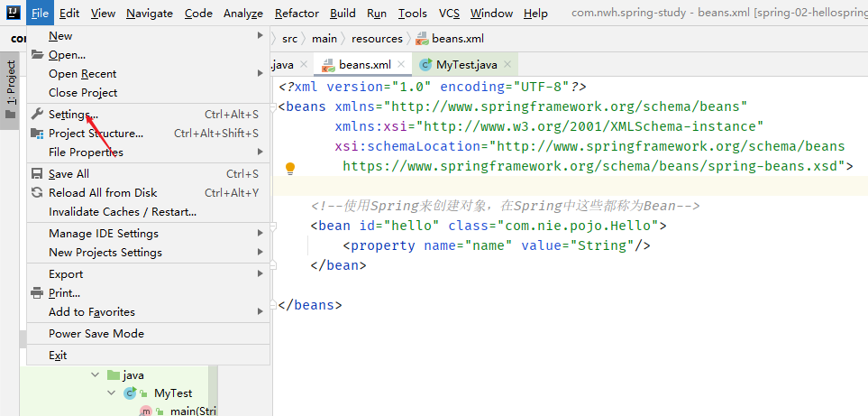
Task: Click the MyTest.java tab class icon
Action: (425, 65)
